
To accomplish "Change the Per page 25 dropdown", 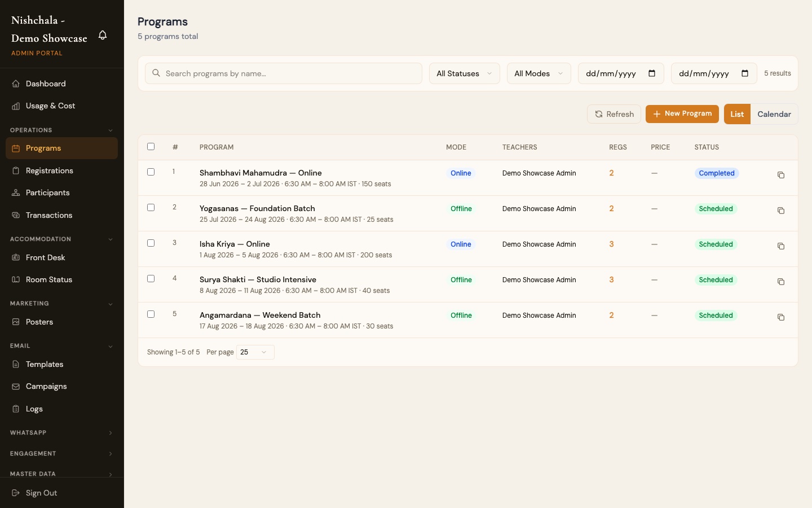I will pos(255,352).
